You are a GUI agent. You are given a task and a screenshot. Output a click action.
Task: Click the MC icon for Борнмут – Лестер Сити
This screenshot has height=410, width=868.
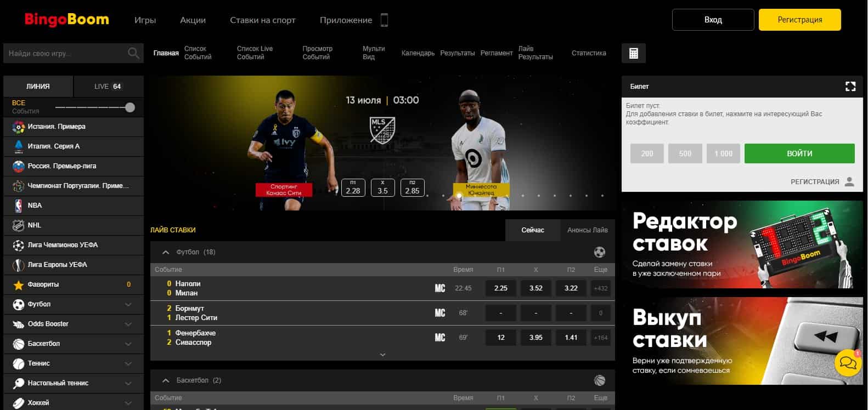(x=440, y=313)
